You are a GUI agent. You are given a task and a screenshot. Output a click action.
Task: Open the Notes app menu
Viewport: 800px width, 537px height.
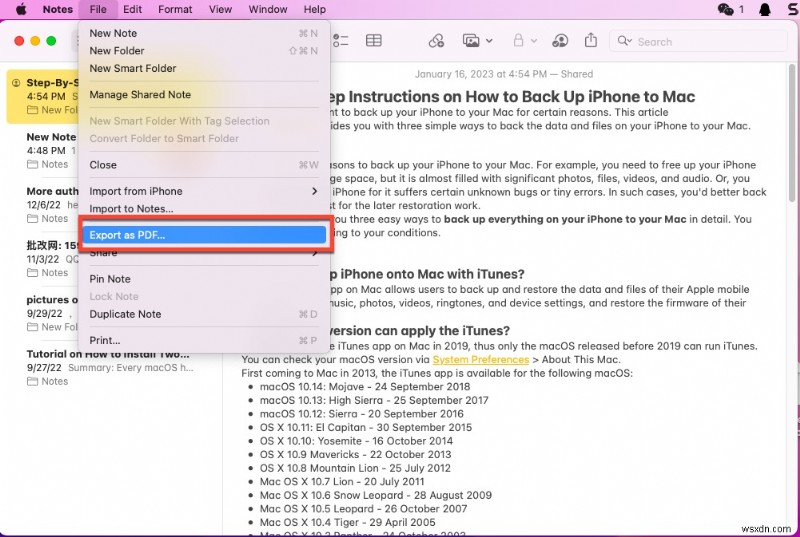tap(58, 9)
